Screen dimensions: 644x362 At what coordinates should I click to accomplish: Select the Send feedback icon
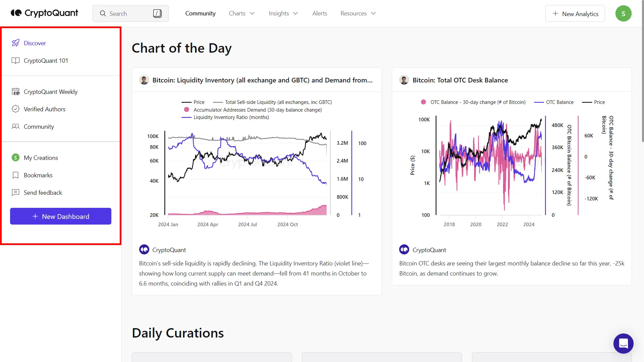click(15, 192)
